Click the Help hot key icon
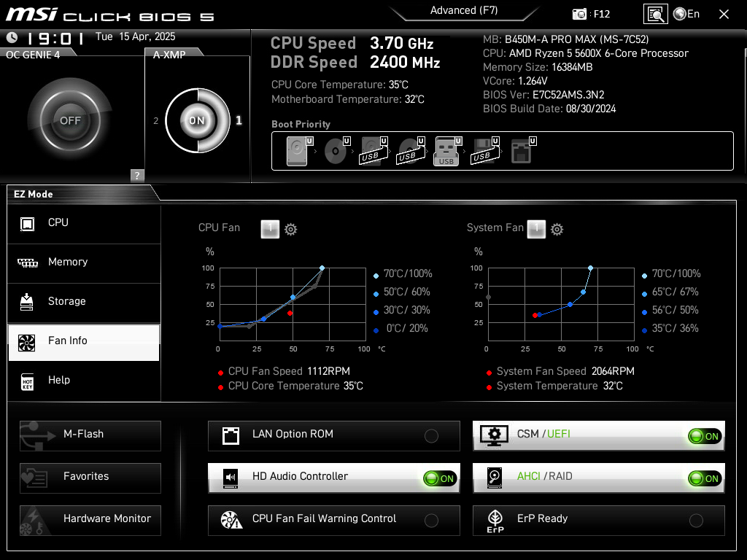This screenshot has height=560, width=747. pyautogui.click(x=28, y=381)
